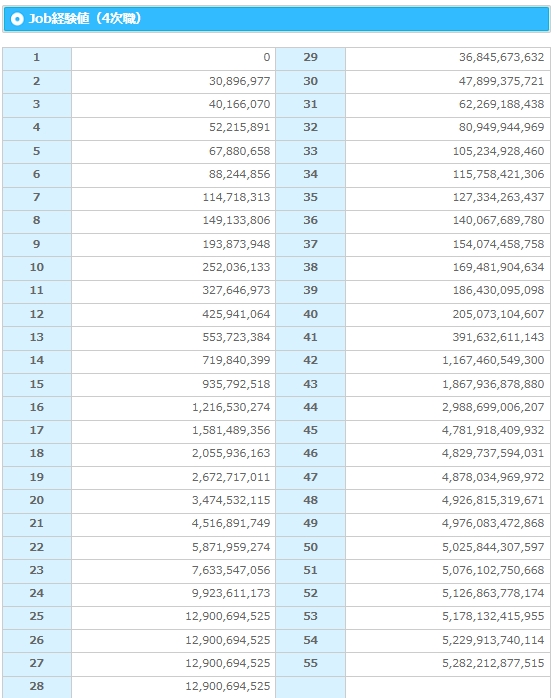Image resolution: width=555 pixels, height=698 pixels.
Task: Click the value 30,896,977 for level 2
Action: point(239,81)
